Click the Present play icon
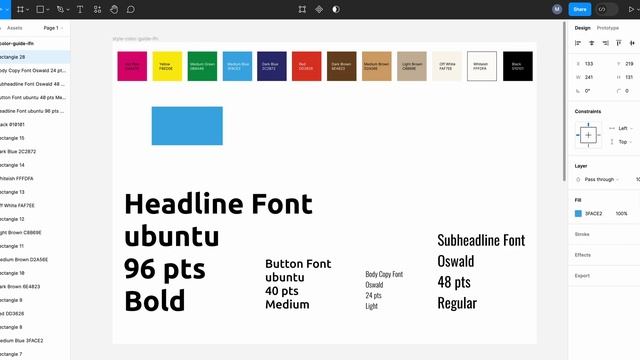Image resolution: width=640 pixels, height=360 pixels. 631,9
